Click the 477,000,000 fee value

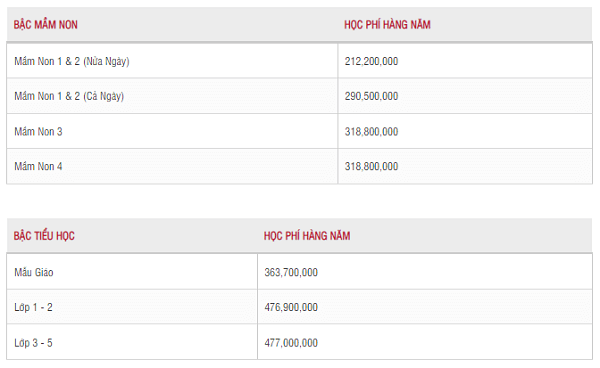click(291, 343)
